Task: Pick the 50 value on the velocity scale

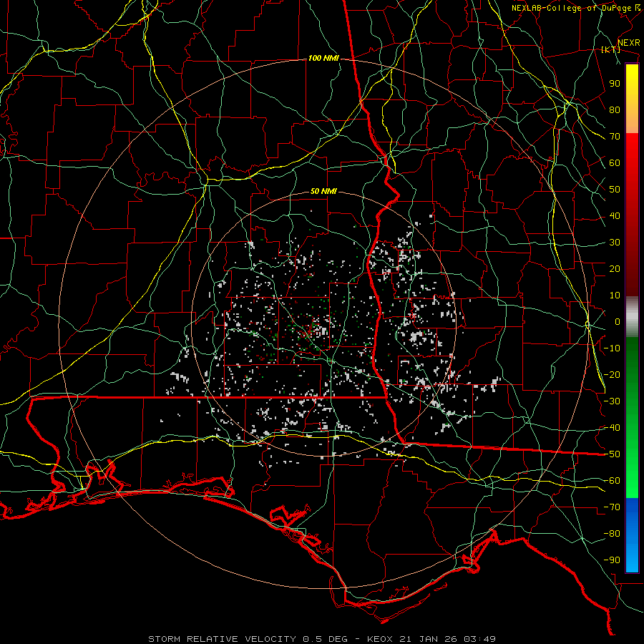Action: (x=615, y=190)
